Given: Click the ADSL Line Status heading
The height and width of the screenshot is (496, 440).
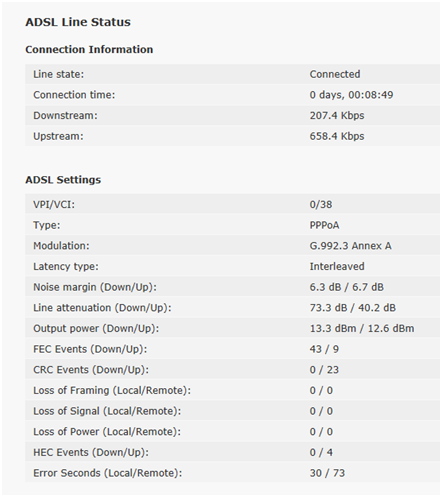Looking at the screenshot, I should coord(78,22).
